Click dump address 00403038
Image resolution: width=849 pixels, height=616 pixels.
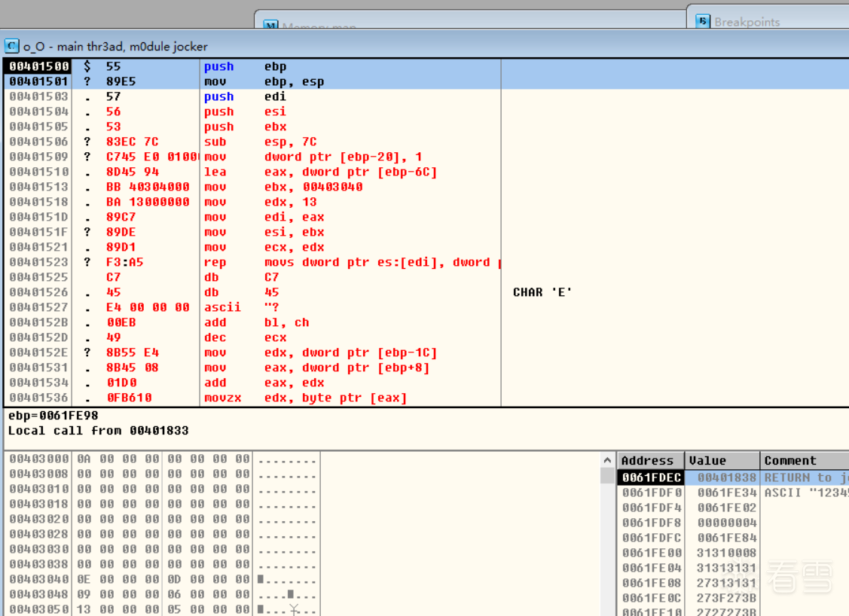pyautogui.click(x=39, y=565)
